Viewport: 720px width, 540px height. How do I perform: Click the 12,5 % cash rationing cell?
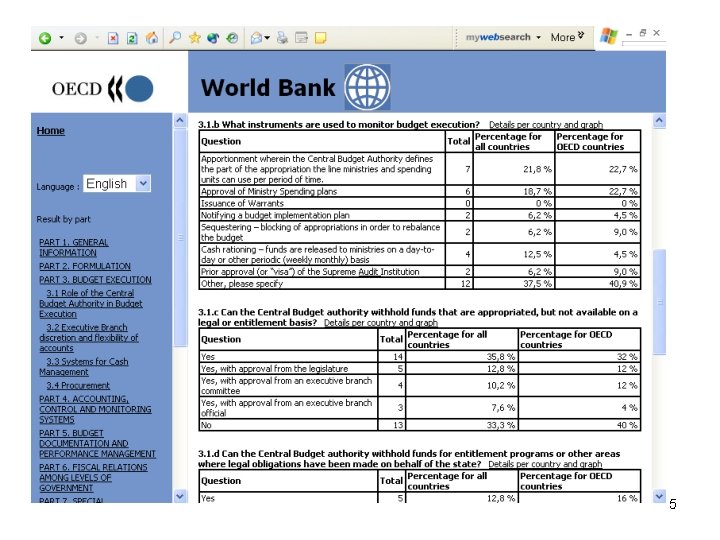(x=514, y=254)
